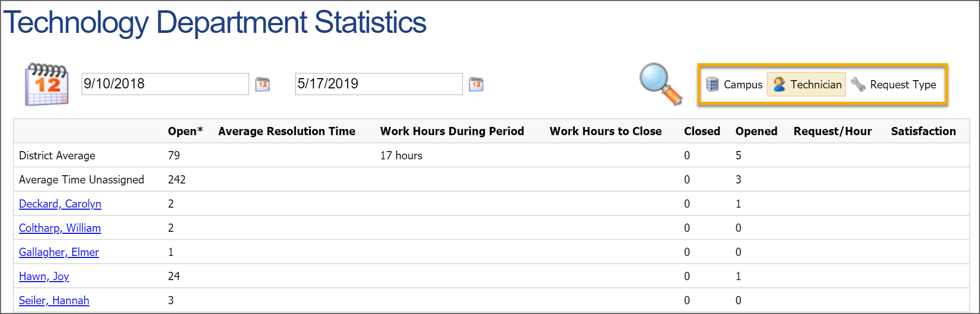
Task: Switch to the Campus view tab
Action: (x=734, y=84)
